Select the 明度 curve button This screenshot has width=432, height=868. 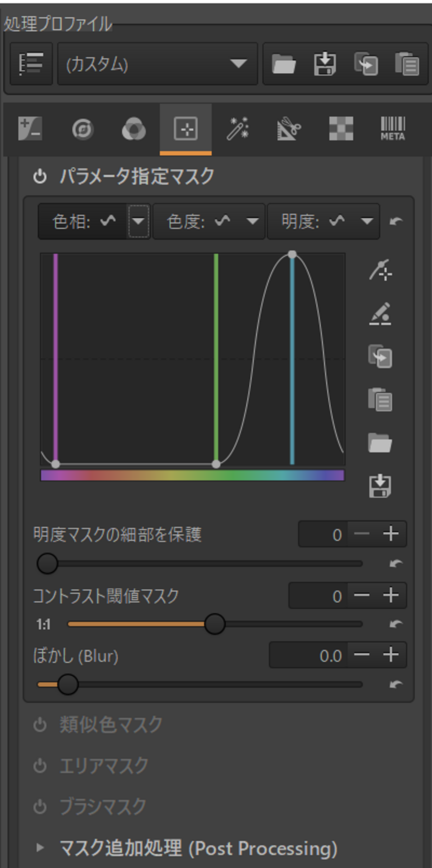pyautogui.click(x=312, y=221)
